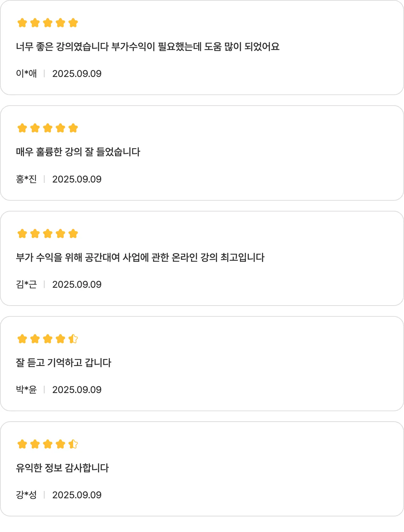404x532 pixels.
Task: Click the date beside reviewer 김*근
Action: click(77, 284)
